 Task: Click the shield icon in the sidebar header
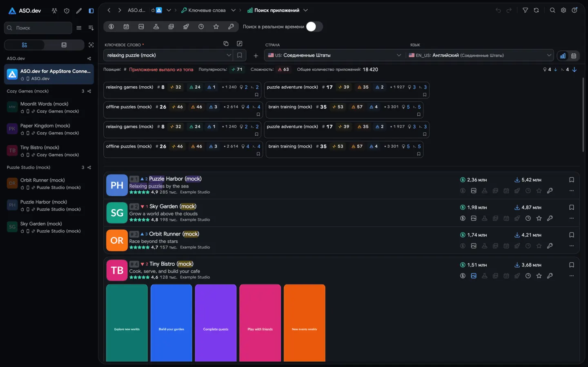[x=67, y=11]
